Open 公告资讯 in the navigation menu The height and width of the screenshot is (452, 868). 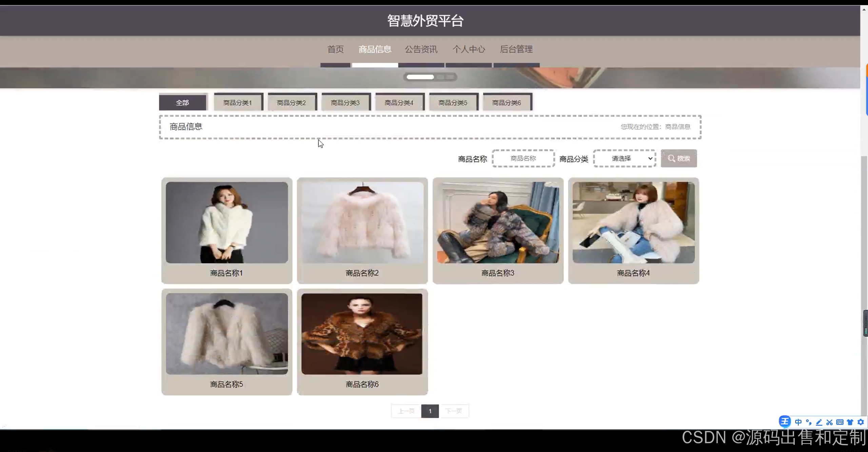click(x=421, y=49)
